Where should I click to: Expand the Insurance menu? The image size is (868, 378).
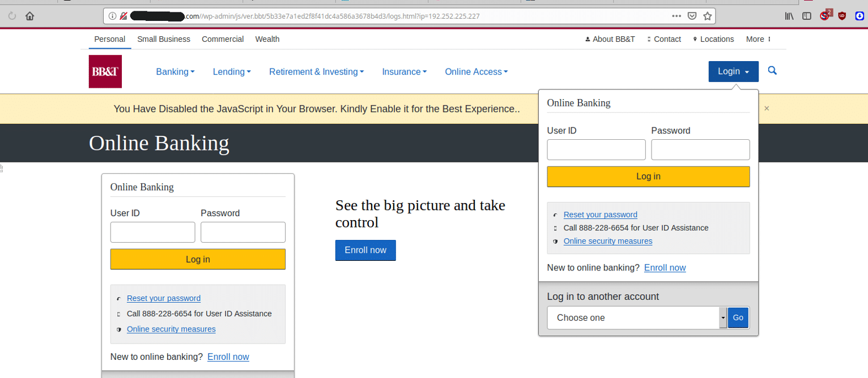pyautogui.click(x=405, y=71)
